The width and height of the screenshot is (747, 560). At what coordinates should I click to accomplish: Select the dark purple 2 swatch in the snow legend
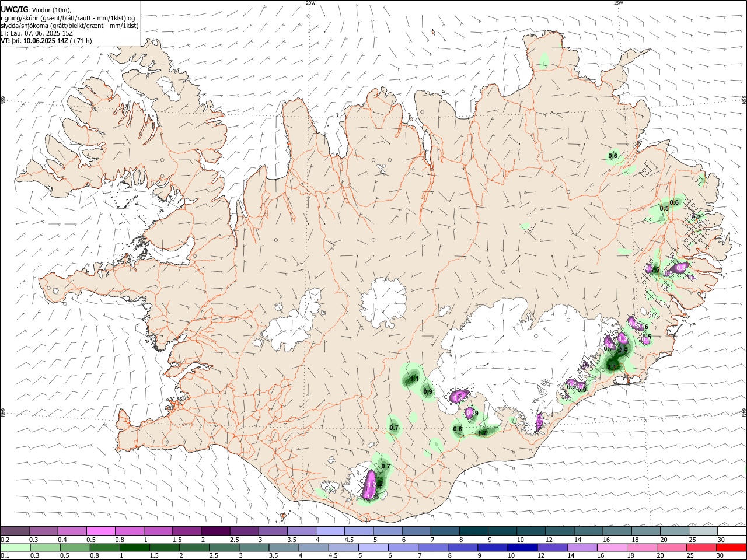tap(215, 531)
